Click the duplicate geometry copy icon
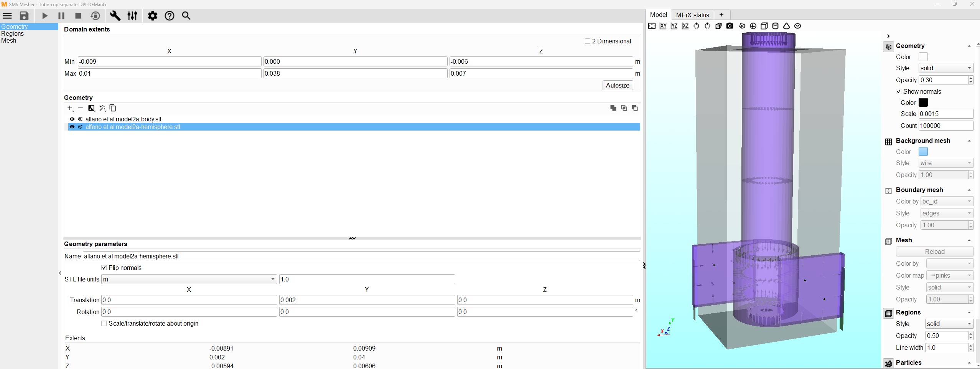 pos(113,108)
